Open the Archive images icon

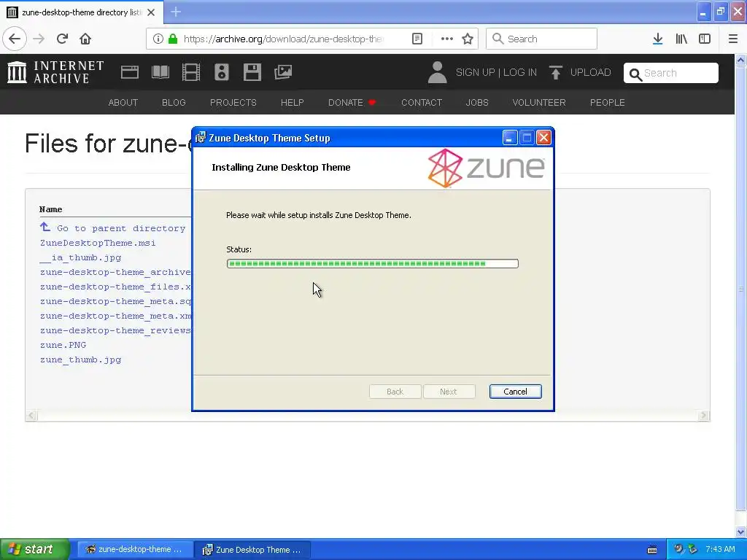283,72
